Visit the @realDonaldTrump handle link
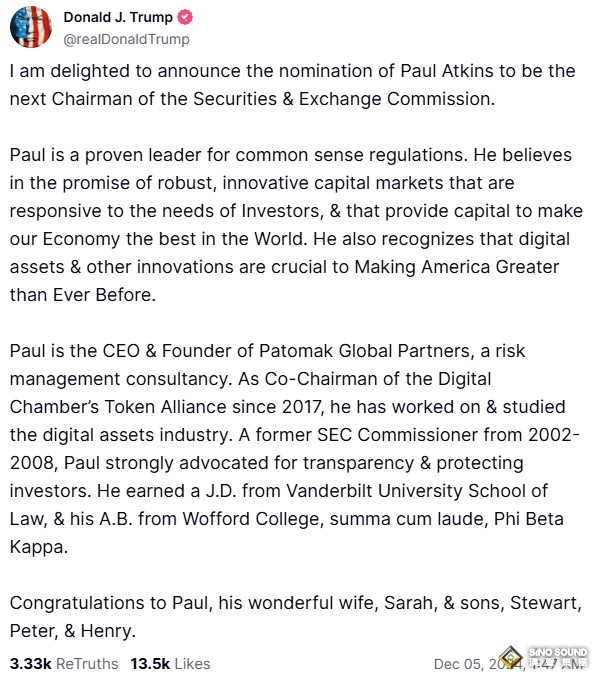 [126, 39]
